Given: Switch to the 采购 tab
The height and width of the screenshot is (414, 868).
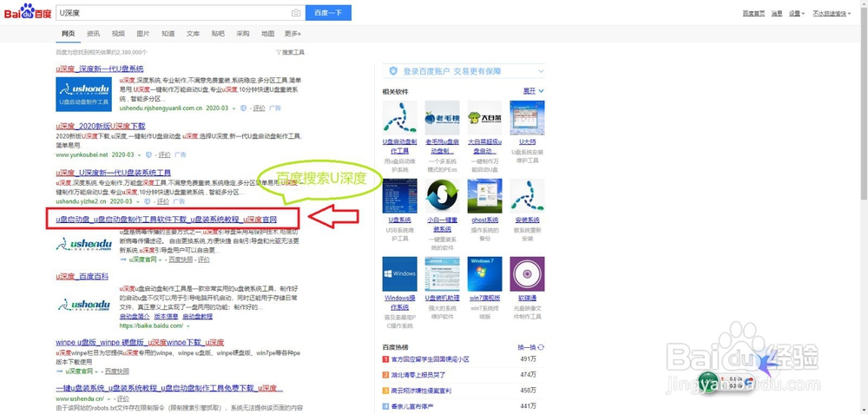Looking at the screenshot, I should 243,34.
